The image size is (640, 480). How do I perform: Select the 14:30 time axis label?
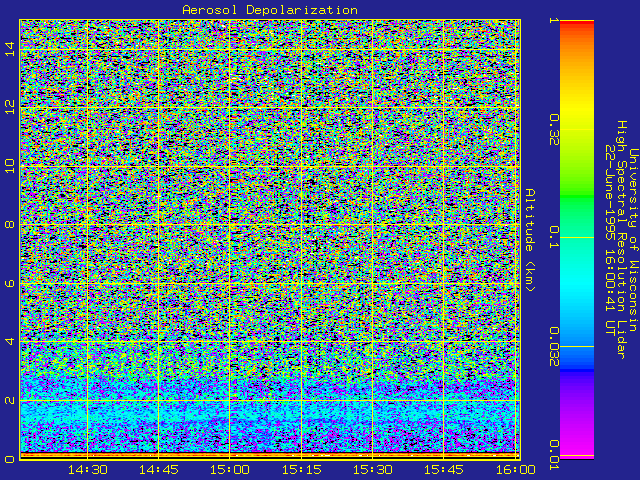[x=88, y=470]
